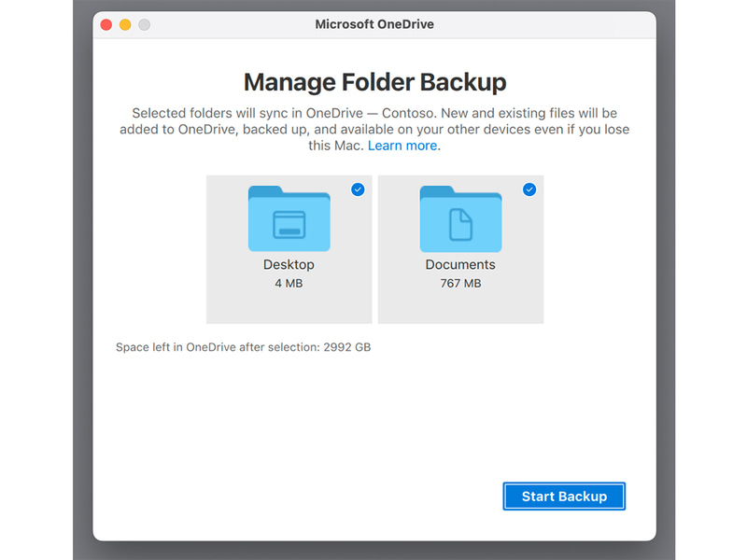
Task: Uncheck the Documents folder checkmark
Action: click(x=529, y=189)
